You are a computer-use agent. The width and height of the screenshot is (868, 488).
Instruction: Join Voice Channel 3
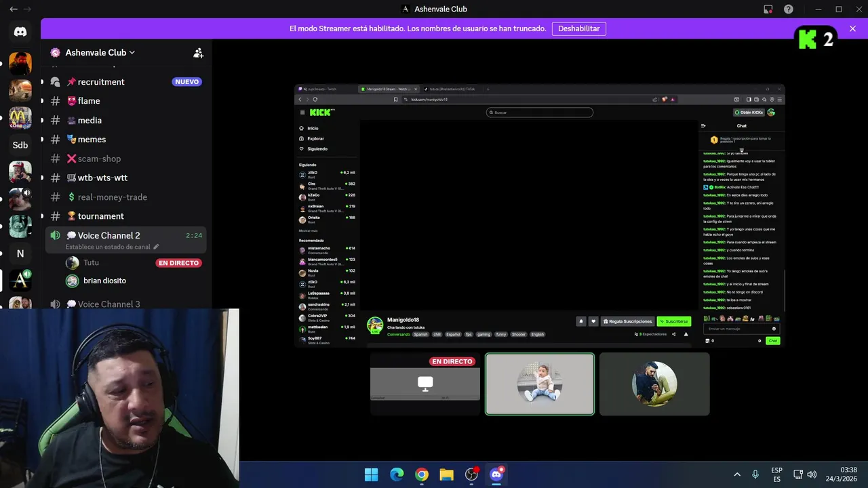pyautogui.click(x=126, y=304)
